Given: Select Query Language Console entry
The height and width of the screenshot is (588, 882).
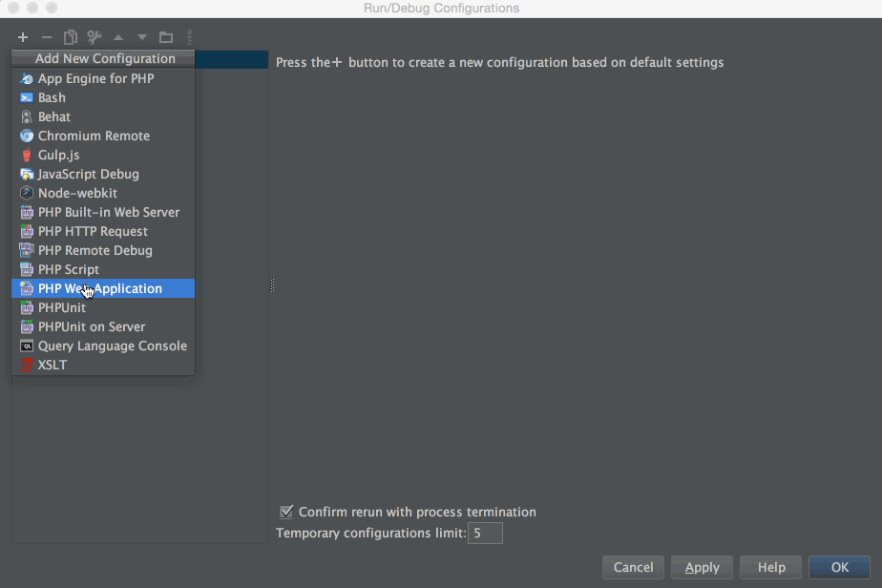Looking at the screenshot, I should point(103,346).
